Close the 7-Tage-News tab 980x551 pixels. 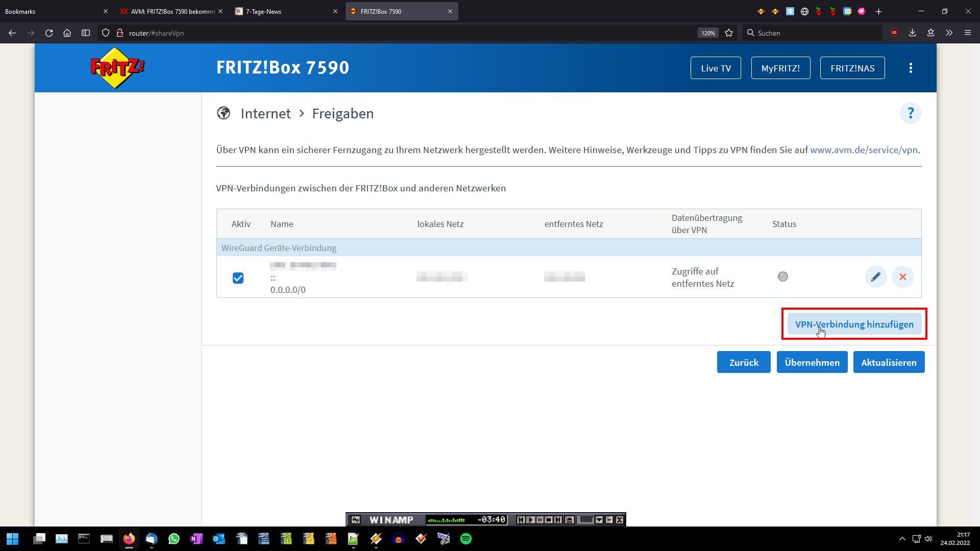(335, 11)
